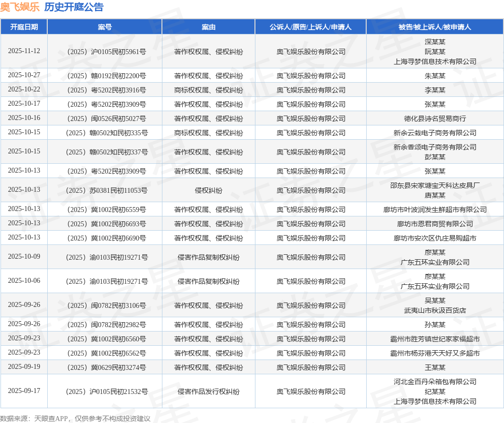Image resolution: width=504 pixels, height=423 pixels.
Task: Click defendant 霸州市胜芳镇世纪家家福超市
Action: pyautogui.click(x=435, y=339)
